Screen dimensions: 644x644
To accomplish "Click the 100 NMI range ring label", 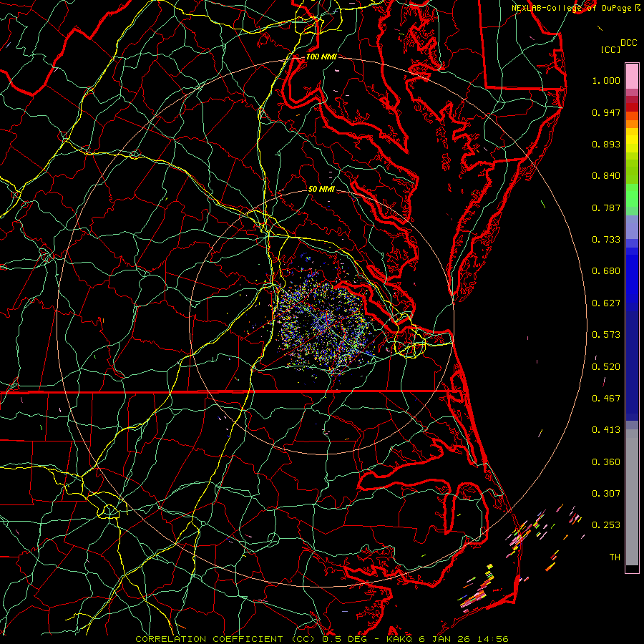I will (x=321, y=57).
